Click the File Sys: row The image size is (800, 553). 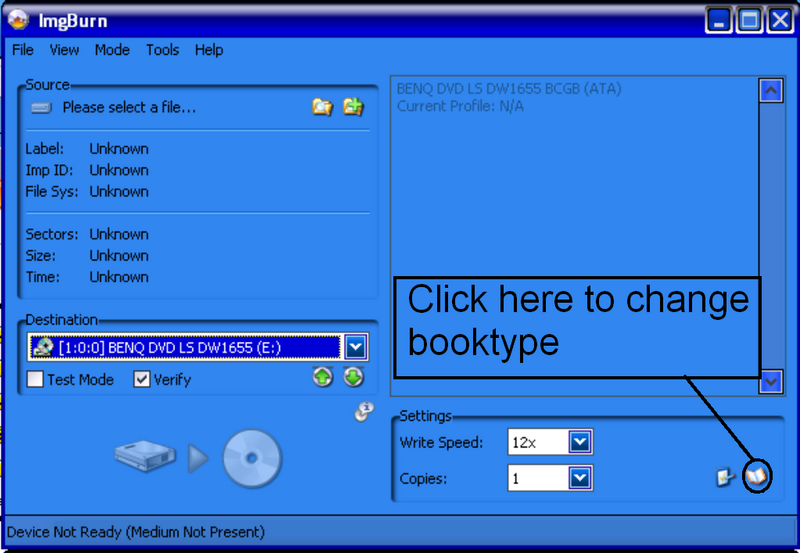click(87, 192)
